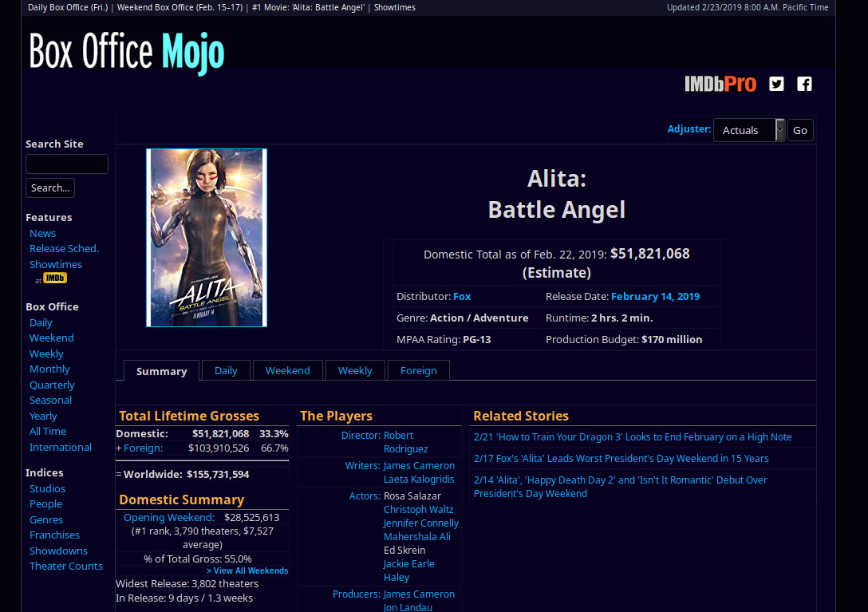
Task: Open Daily Box Office (Fri.) top link
Action: (68, 7)
